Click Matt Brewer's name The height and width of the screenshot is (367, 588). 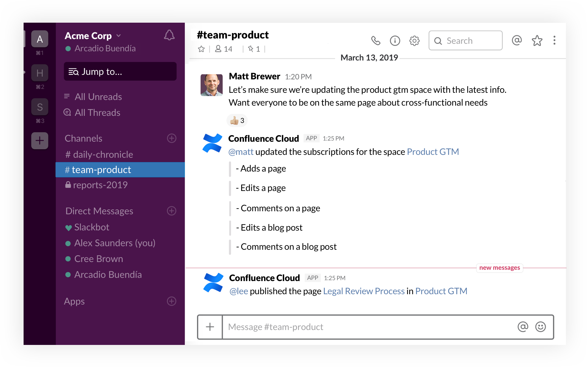[255, 76]
